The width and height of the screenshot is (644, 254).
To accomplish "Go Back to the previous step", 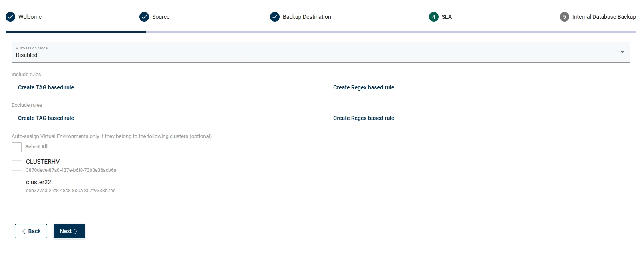I will (31, 231).
